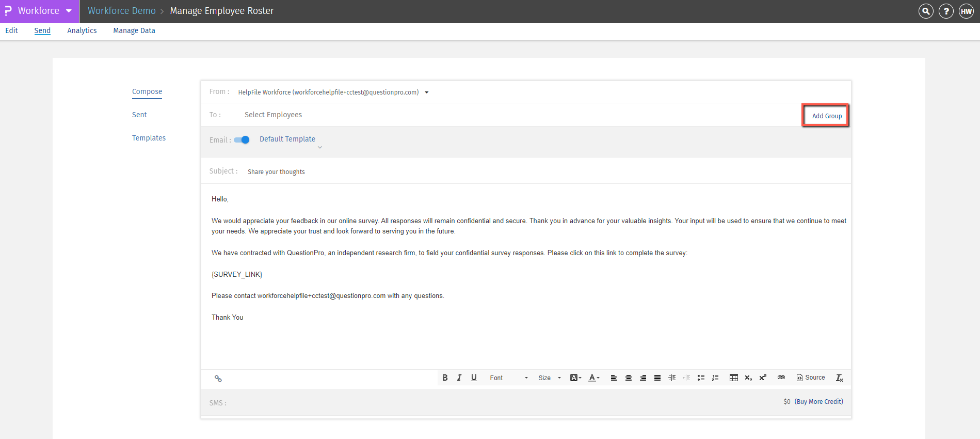This screenshot has width=980, height=439.
Task: Open the Font dropdown
Action: [x=508, y=378]
